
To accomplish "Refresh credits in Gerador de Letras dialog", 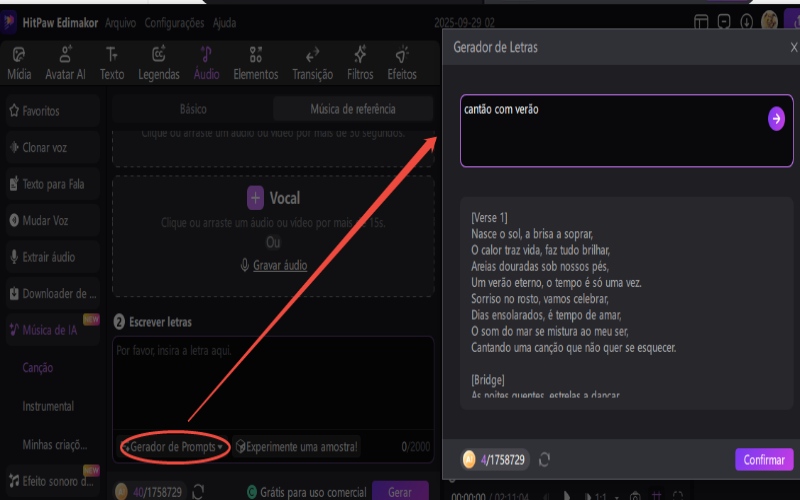I will coord(544,460).
